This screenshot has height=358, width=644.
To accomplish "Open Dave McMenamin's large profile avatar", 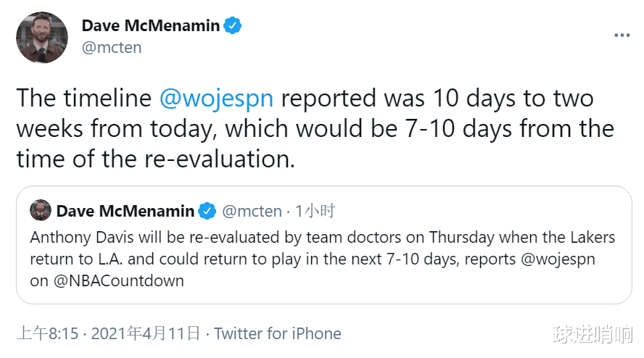I will point(42,37).
